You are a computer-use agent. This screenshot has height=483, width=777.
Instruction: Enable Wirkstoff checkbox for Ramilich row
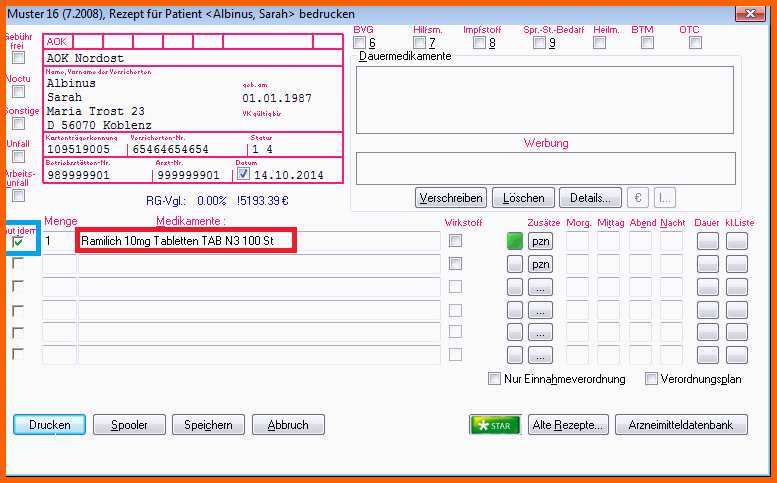(x=455, y=241)
